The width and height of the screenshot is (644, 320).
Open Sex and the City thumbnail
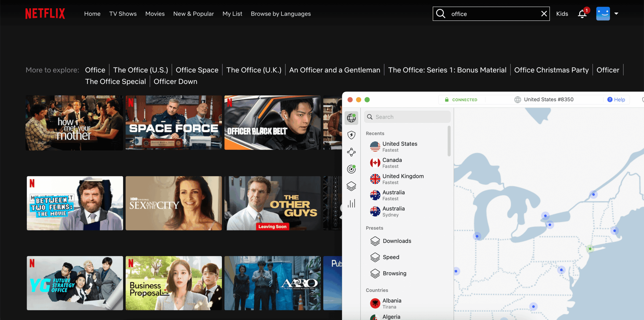click(x=174, y=203)
